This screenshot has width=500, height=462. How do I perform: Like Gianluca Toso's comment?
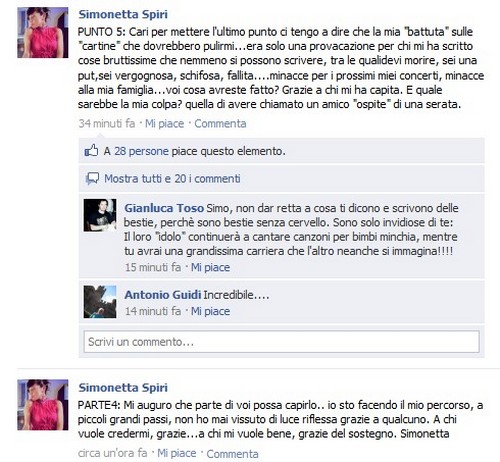pyautogui.click(x=210, y=267)
